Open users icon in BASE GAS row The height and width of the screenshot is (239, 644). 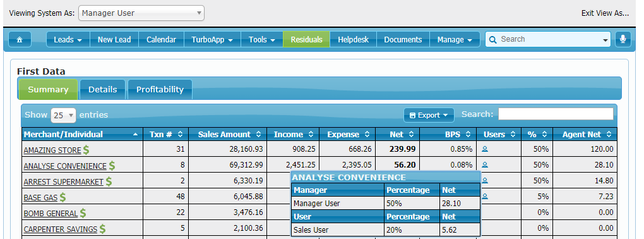click(x=485, y=196)
